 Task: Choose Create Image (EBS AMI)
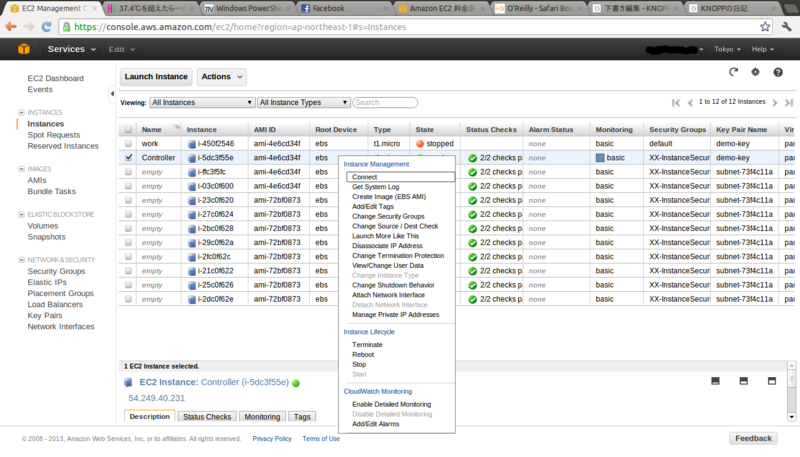pyautogui.click(x=389, y=196)
